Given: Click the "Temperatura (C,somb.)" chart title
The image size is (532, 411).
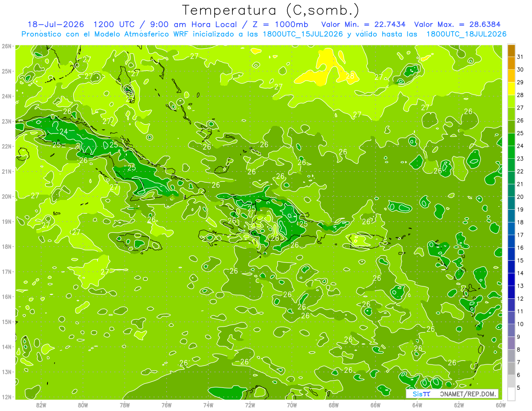Looking at the screenshot, I should tap(271, 10).
